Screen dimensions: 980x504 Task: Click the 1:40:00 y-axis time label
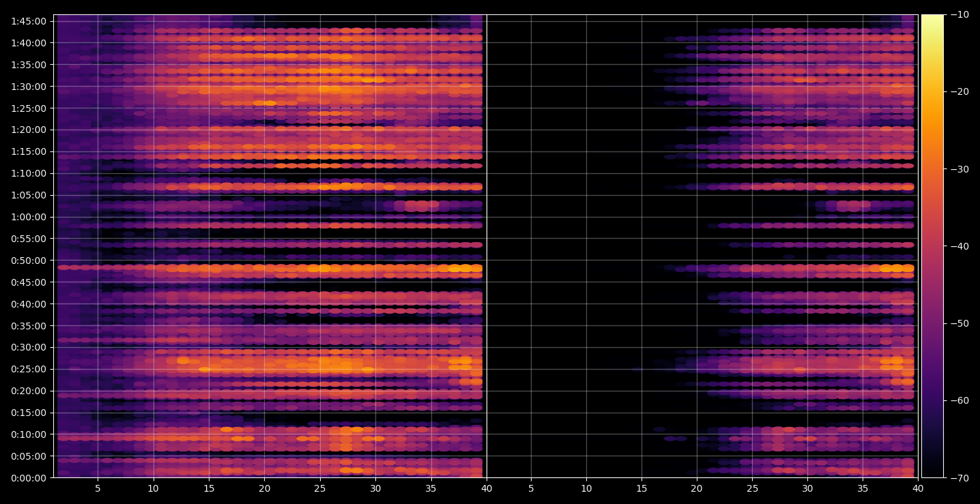tap(29, 43)
